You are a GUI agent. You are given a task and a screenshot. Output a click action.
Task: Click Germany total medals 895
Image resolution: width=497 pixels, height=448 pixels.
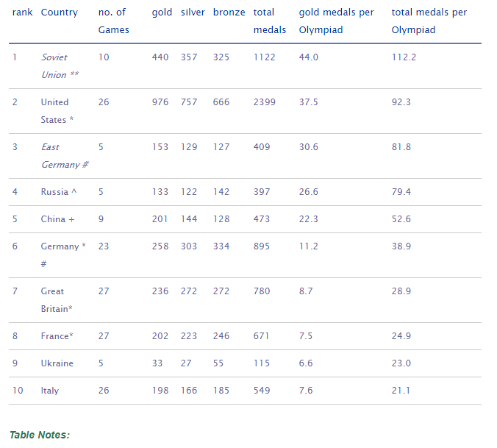click(x=262, y=246)
